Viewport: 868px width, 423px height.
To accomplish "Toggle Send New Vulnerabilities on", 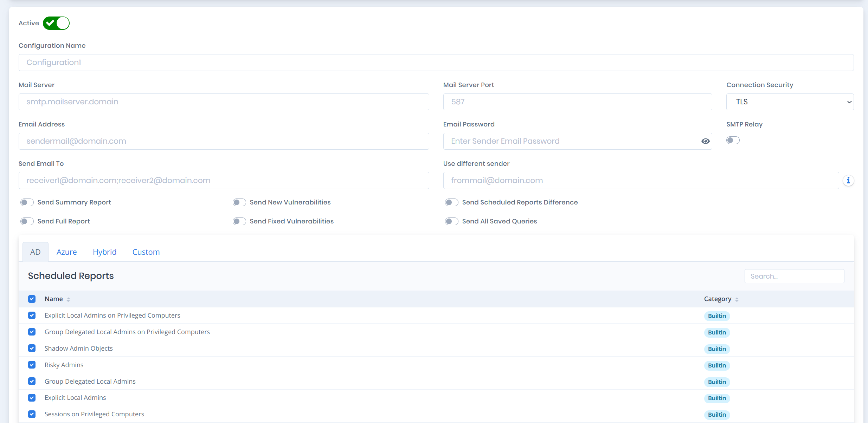I will pyautogui.click(x=239, y=202).
